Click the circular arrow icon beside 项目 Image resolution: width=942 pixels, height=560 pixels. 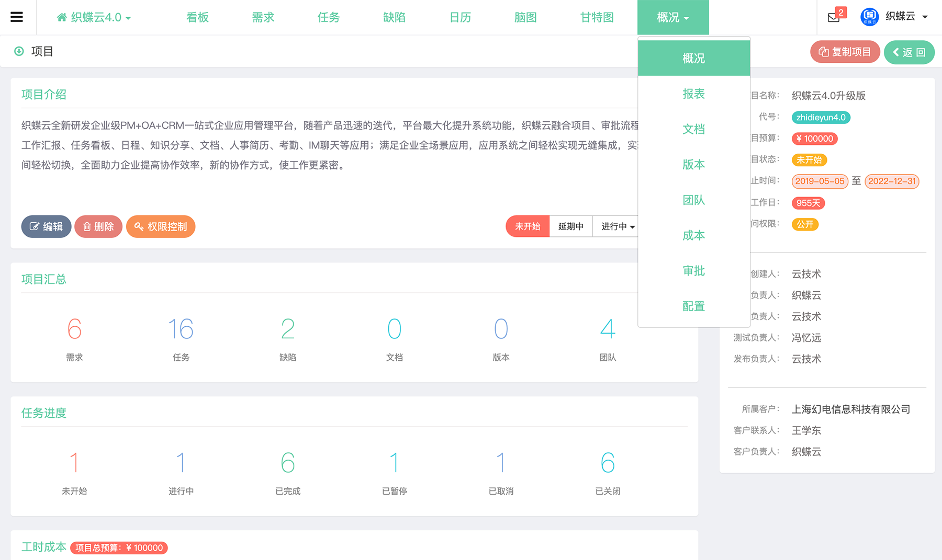click(x=19, y=51)
